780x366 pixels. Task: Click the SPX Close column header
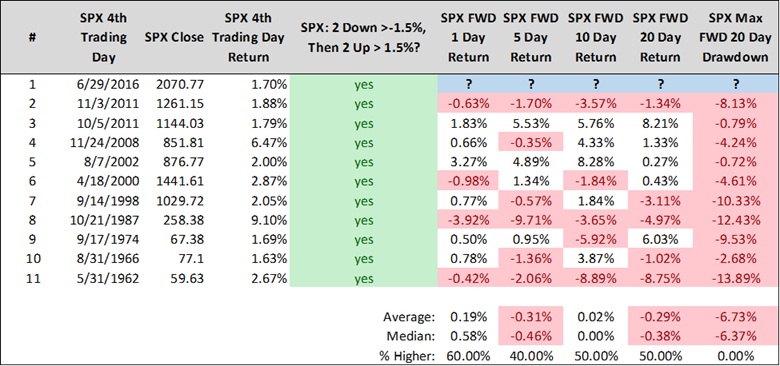pyautogui.click(x=174, y=37)
